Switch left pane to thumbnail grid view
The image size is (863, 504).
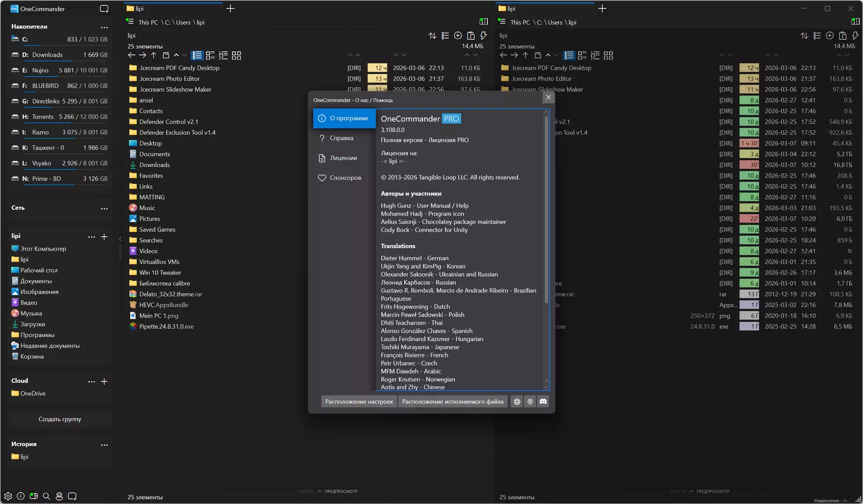point(236,55)
